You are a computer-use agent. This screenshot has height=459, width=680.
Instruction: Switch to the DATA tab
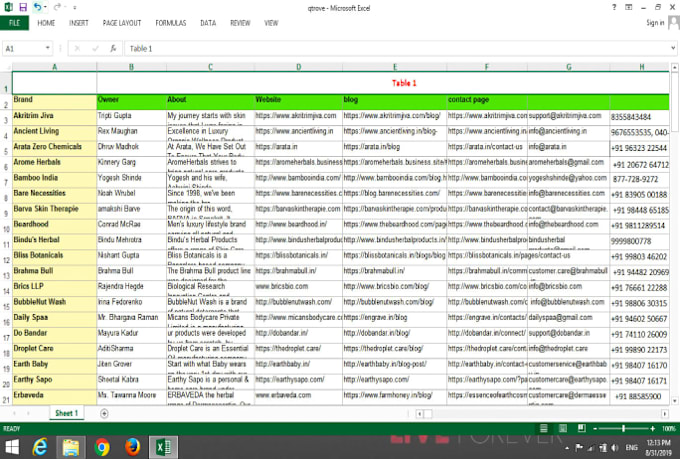pyautogui.click(x=208, y=23)
